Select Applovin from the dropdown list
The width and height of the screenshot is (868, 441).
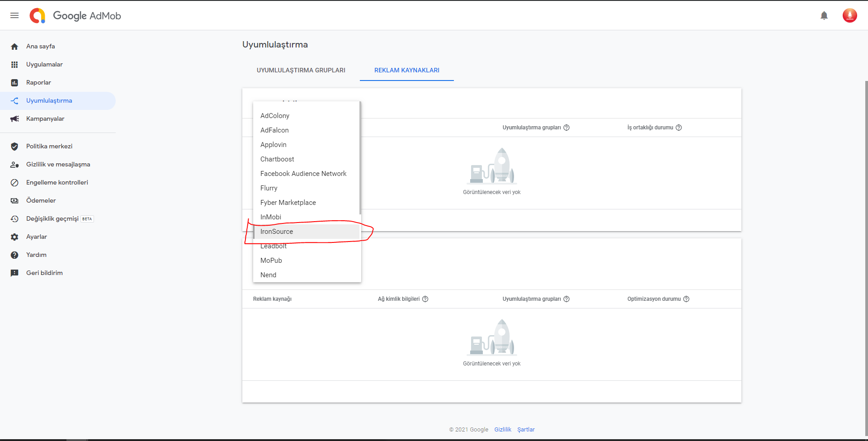tap(307, 145)
